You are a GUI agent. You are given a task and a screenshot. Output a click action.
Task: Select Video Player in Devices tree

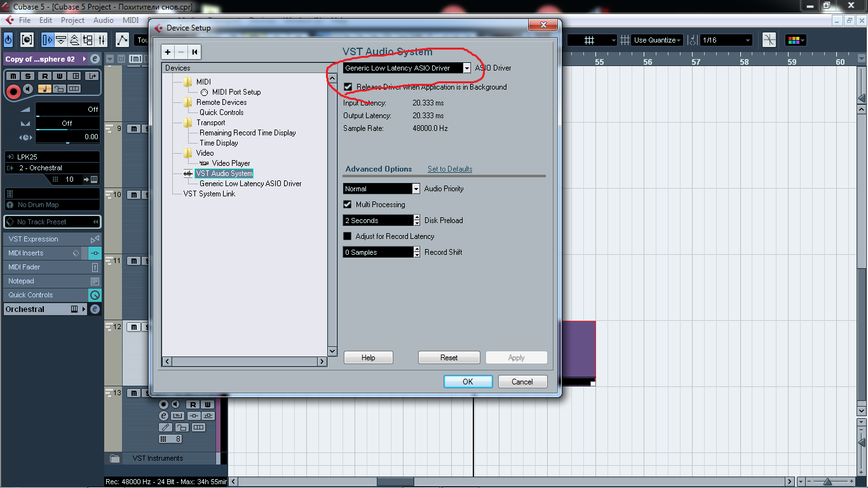click(231, 163)
